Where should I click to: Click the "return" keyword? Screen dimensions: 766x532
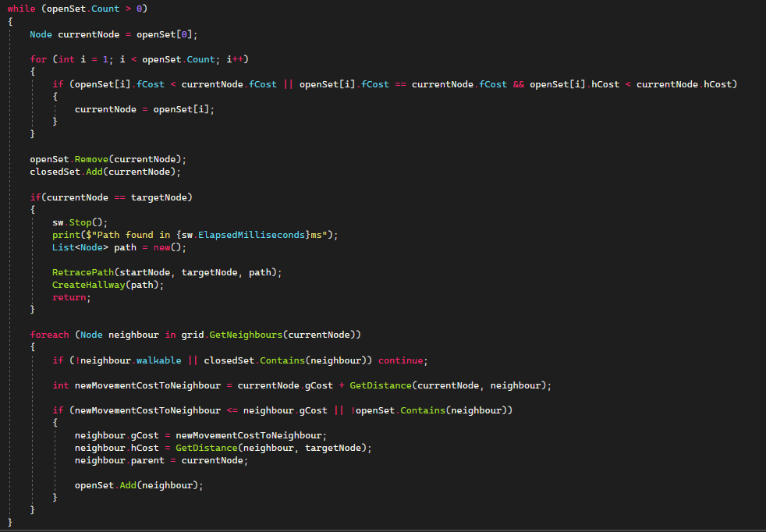click(x=70, y=297)
